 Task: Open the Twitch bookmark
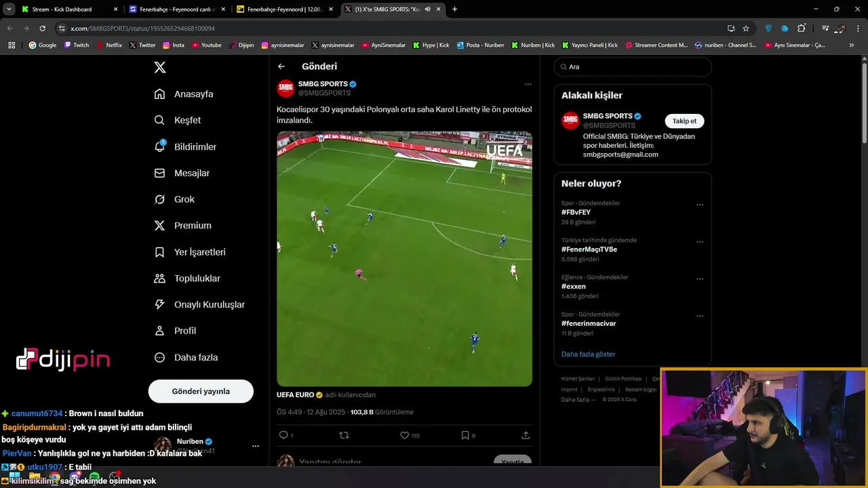click(77, 45)
